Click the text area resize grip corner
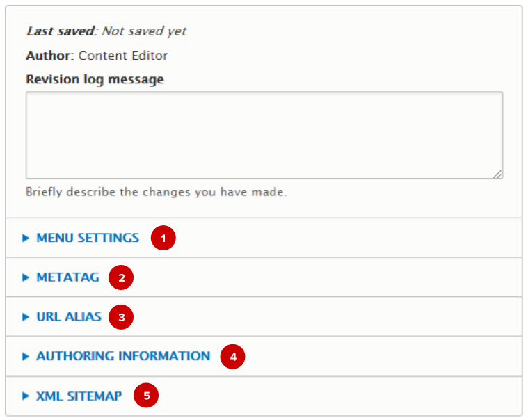Viewport: 528px width, 420px height. [x=498, y=175]
